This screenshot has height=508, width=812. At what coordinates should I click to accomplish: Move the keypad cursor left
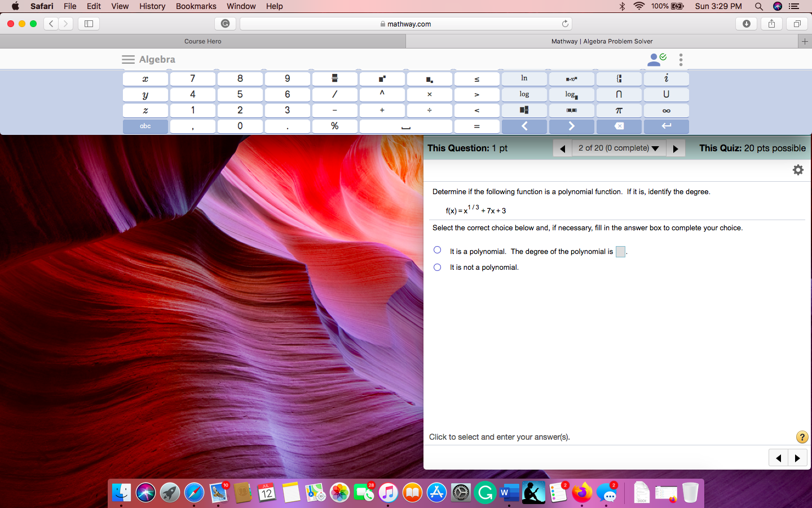[524, 126]
